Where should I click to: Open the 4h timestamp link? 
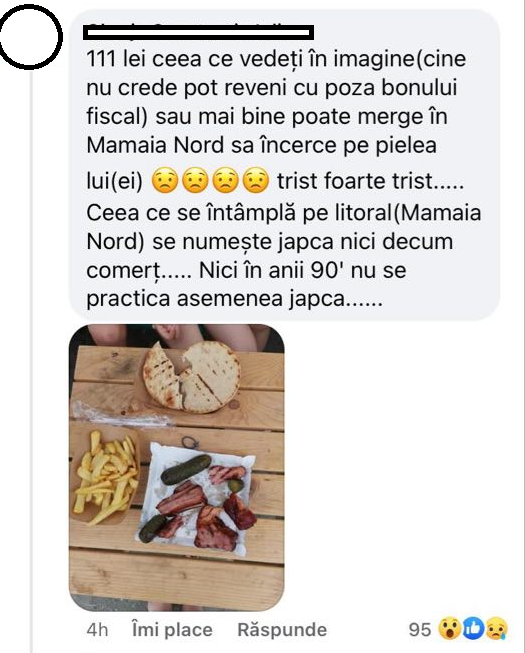tap(97, 630)
